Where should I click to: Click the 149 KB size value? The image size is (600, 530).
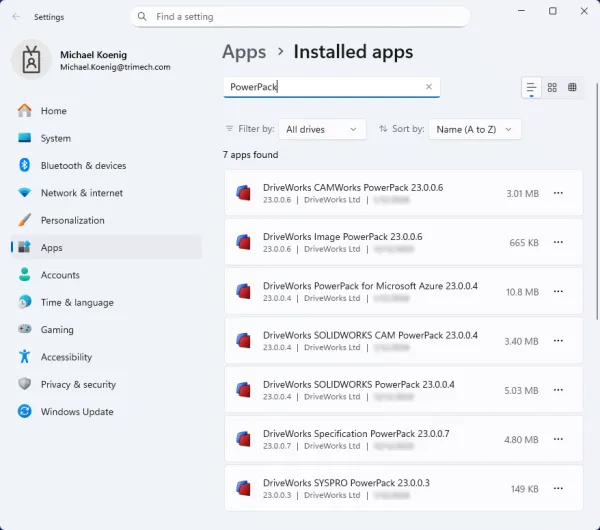pyautogui.click(x=525, y=489)
